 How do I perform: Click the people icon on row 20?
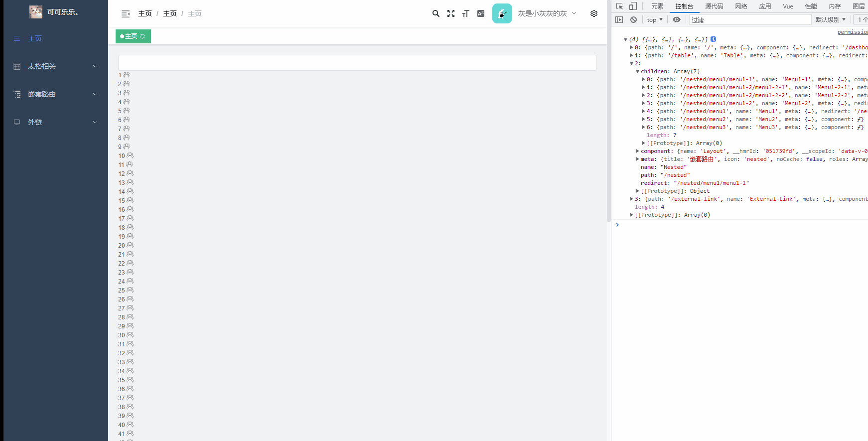130,245
